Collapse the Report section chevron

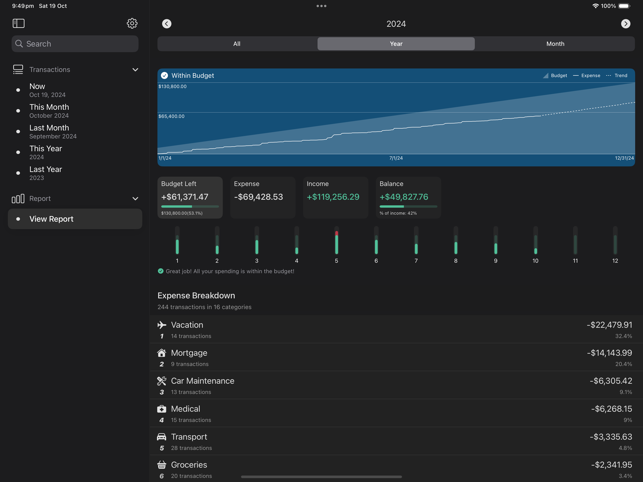click(x=135, y=199)
